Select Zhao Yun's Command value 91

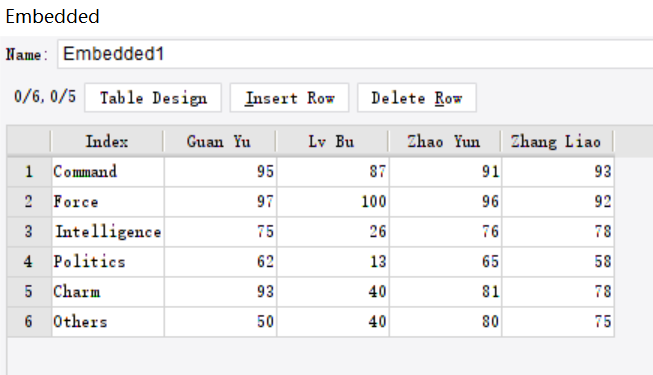(x=446, y=172)
